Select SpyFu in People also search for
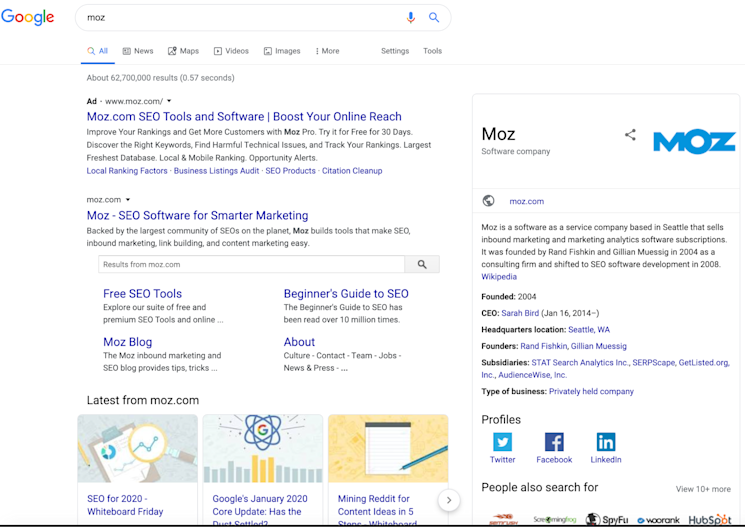 pyautogui.click(x=607, y=519)
